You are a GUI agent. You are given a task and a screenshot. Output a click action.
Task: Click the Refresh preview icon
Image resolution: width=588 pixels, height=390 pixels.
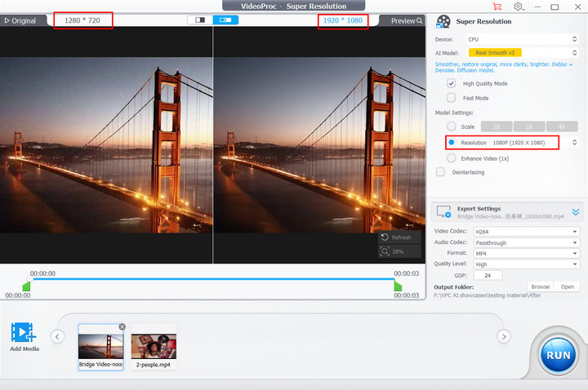[385, 237]
